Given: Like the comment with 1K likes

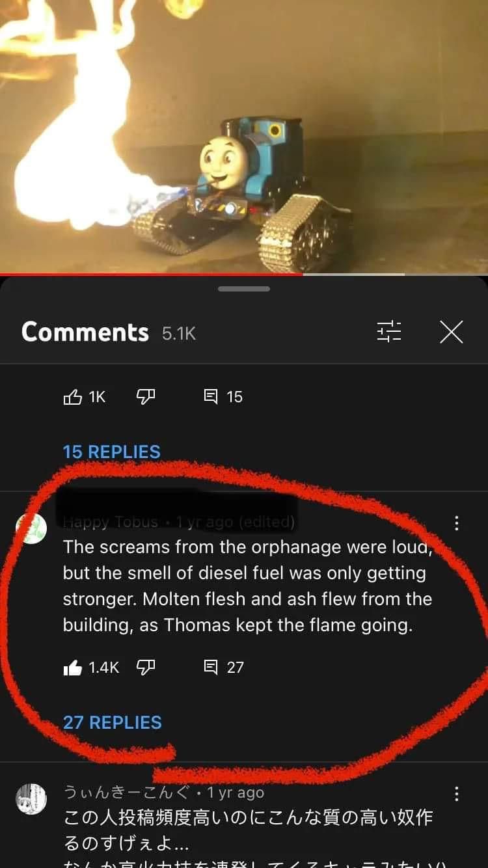Looking at the screenshot, I should tap(72, 396).
